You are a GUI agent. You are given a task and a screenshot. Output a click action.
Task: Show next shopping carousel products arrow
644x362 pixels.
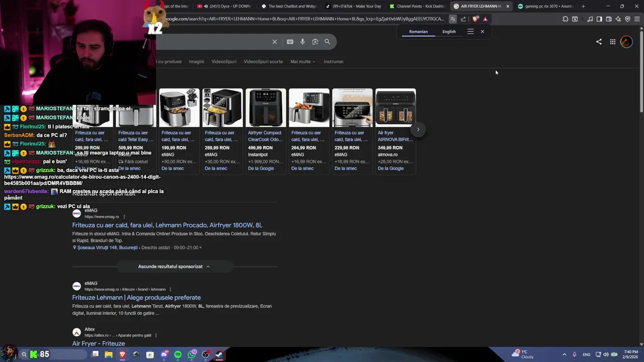418,129
